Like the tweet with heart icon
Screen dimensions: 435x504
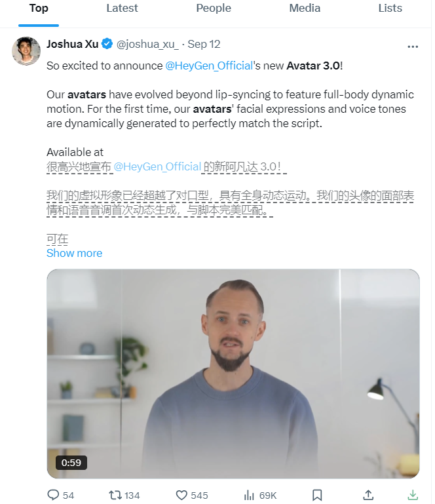point(181,495)
